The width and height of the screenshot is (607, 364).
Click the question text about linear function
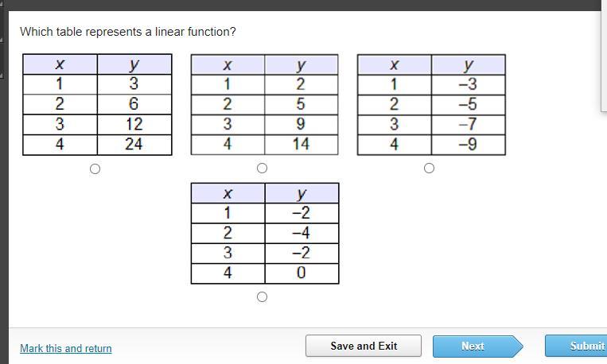click(x=128, y=32)
